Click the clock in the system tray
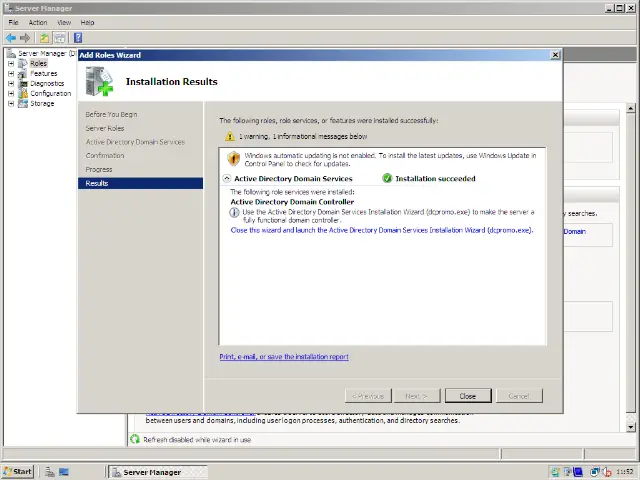This screenshot has height=480, width=640. (624, 472)
